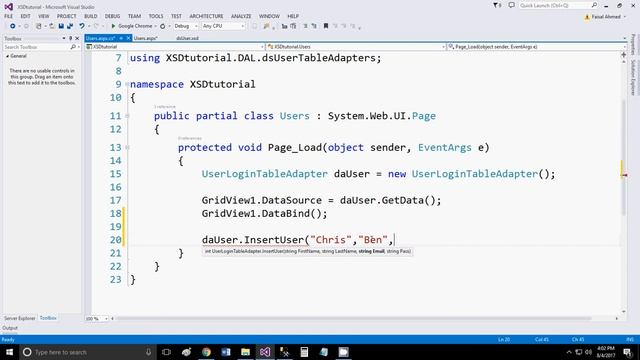Click the Toolbox search magnifier icon
Screen dimensions: 640x360
73,47
